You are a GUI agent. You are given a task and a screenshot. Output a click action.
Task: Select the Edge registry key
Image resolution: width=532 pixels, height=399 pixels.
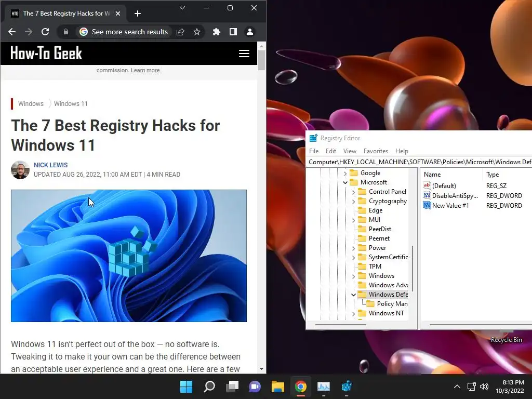(x=376, y=210)
